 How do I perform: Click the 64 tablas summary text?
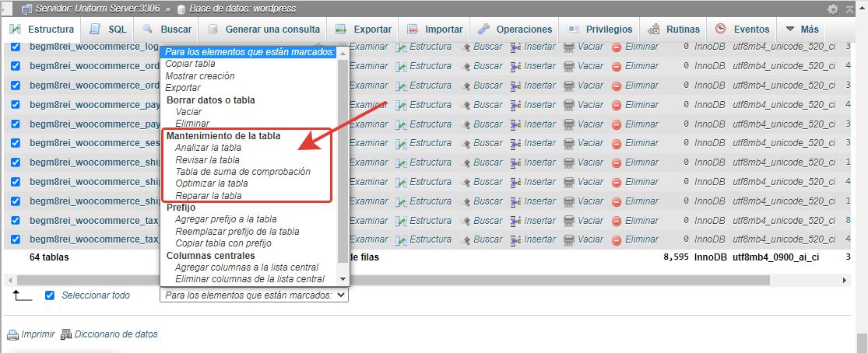click(x=49, y=257)
